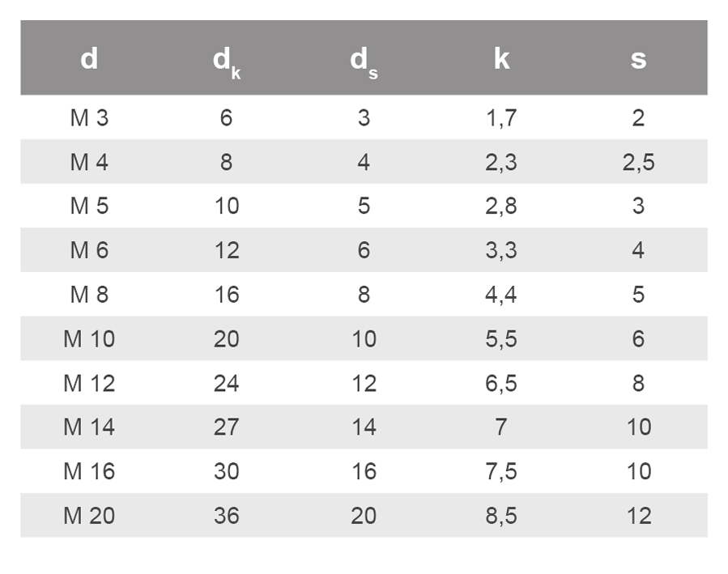Click the "ds" column header
The width and height of the screenshot is (728, 574).
[x=364, y=62]
